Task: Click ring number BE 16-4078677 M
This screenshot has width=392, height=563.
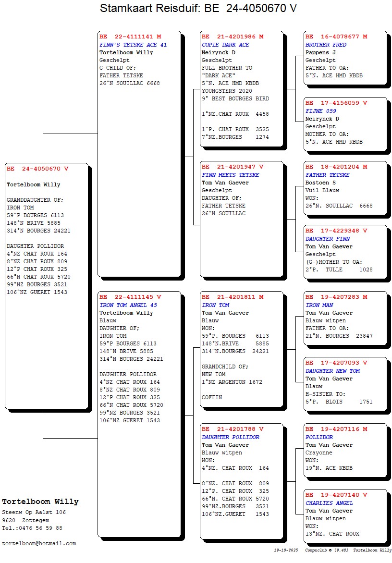Action: (x=336, y=37)
